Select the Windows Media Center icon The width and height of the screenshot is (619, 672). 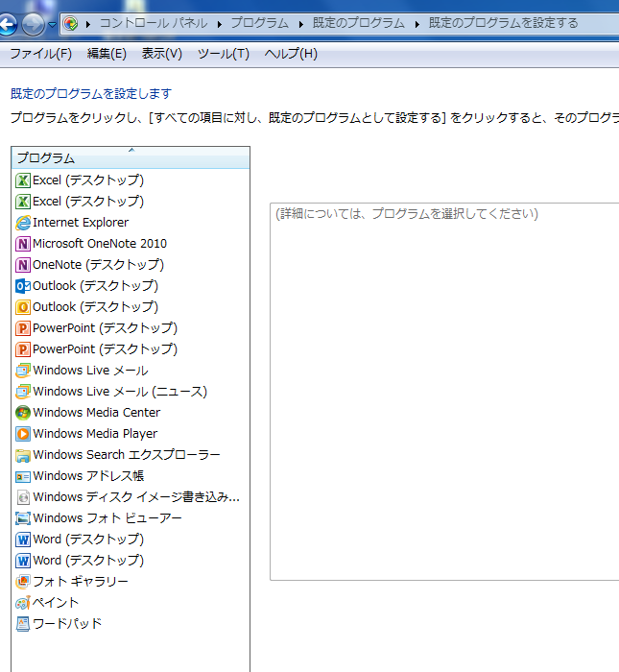(x=23, y=413)
